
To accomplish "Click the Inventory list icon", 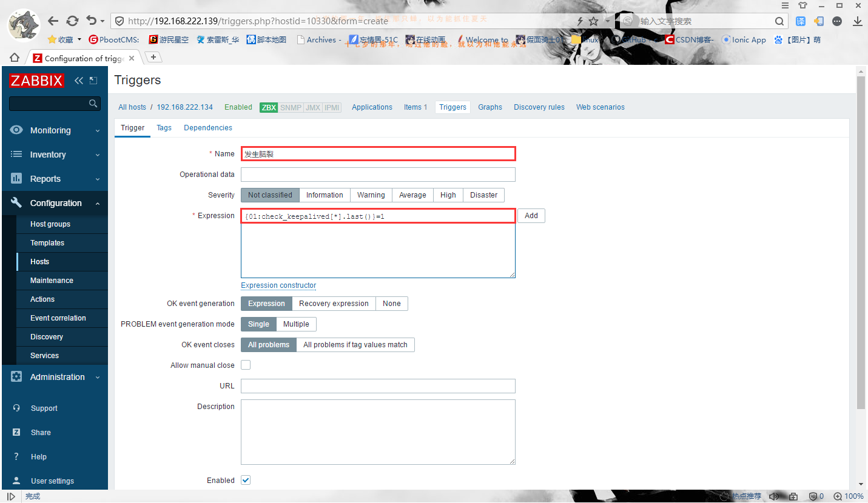I will (x=16, y=155).
